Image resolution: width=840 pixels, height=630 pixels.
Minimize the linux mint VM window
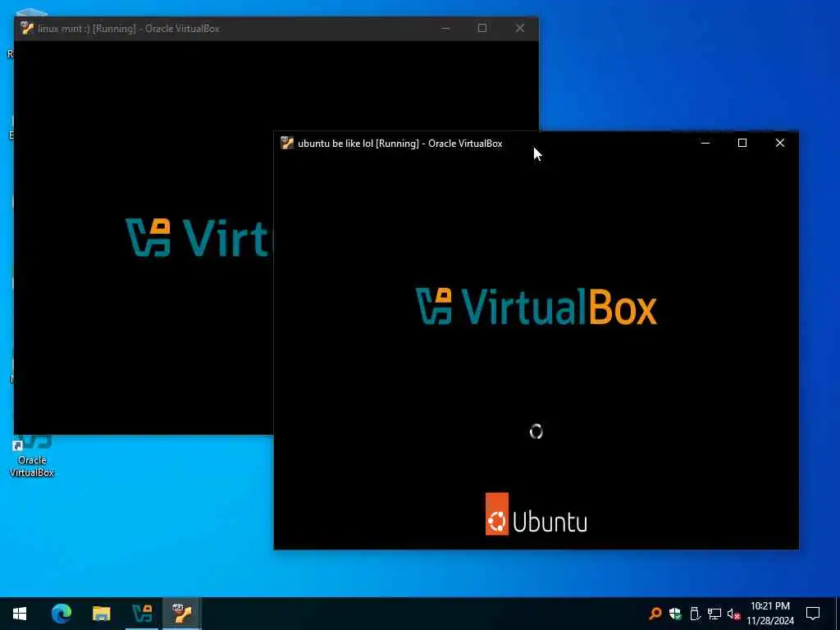[445, 29]
